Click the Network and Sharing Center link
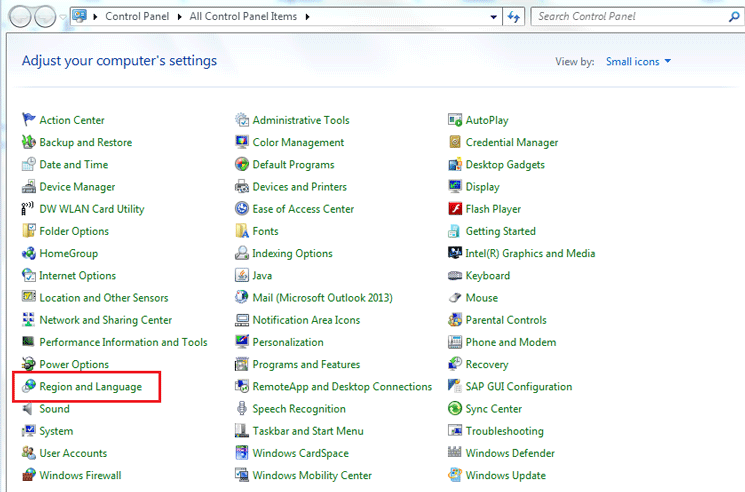 click(105, 320)
